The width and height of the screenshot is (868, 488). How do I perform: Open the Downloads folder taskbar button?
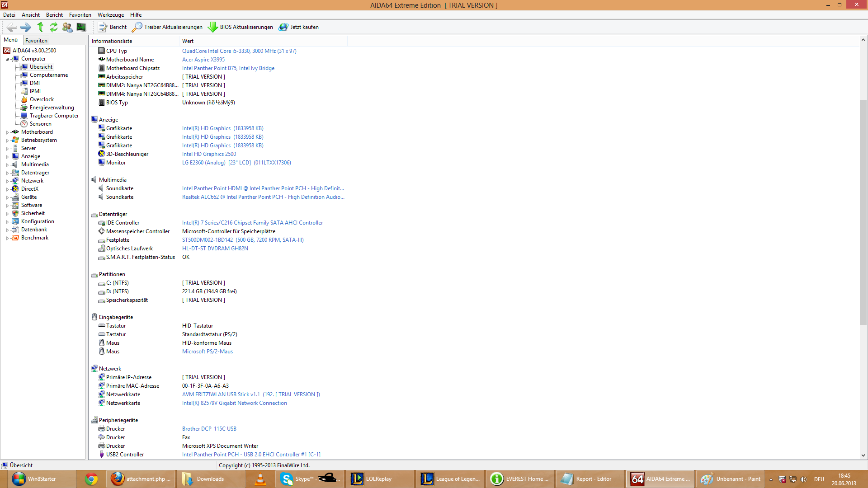tap(211, 479)
